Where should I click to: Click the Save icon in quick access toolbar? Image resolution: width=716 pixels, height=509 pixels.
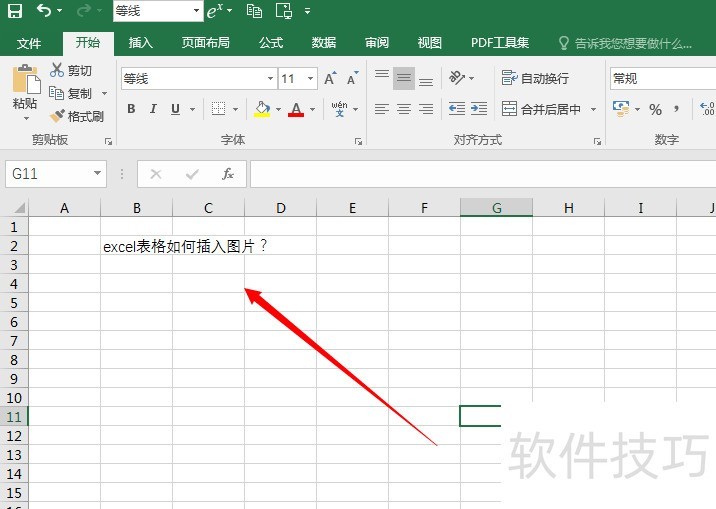[15, 10]
